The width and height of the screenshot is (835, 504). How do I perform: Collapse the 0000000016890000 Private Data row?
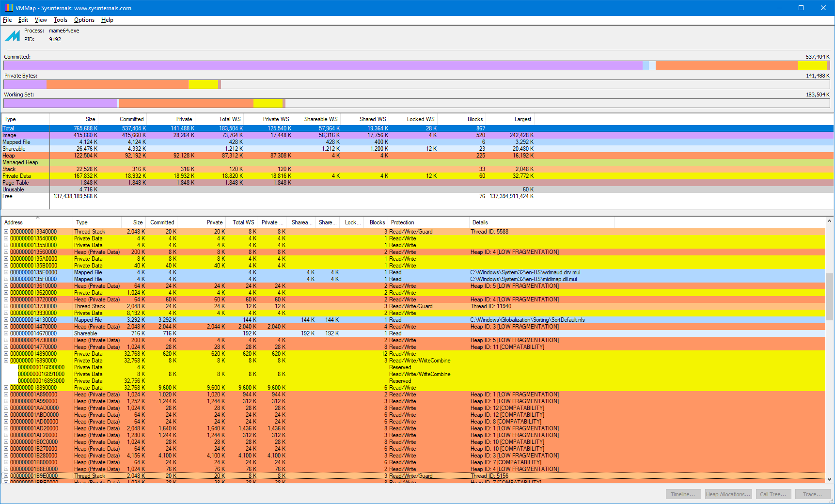point(6,361)
